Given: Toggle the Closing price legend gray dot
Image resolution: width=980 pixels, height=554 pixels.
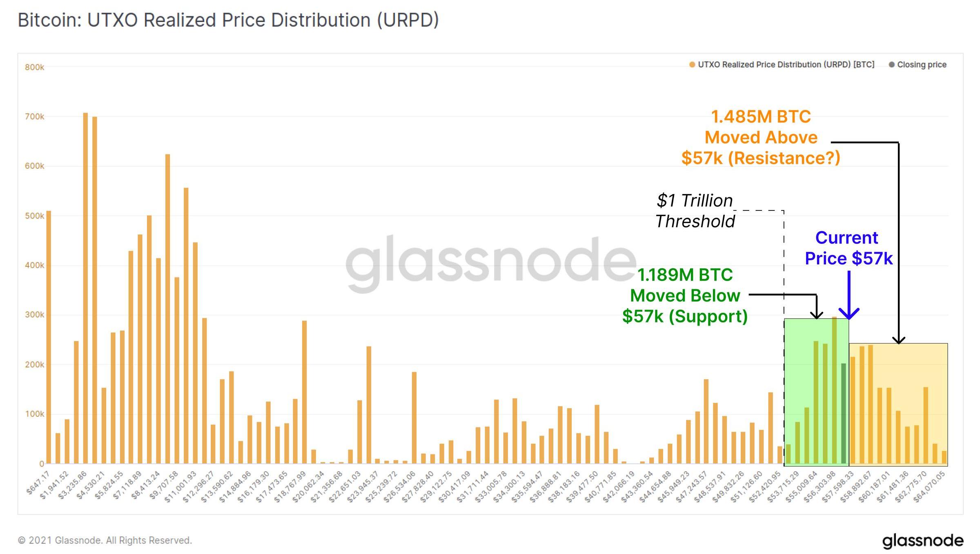Looking at the screenshot, I should [892, 65].
